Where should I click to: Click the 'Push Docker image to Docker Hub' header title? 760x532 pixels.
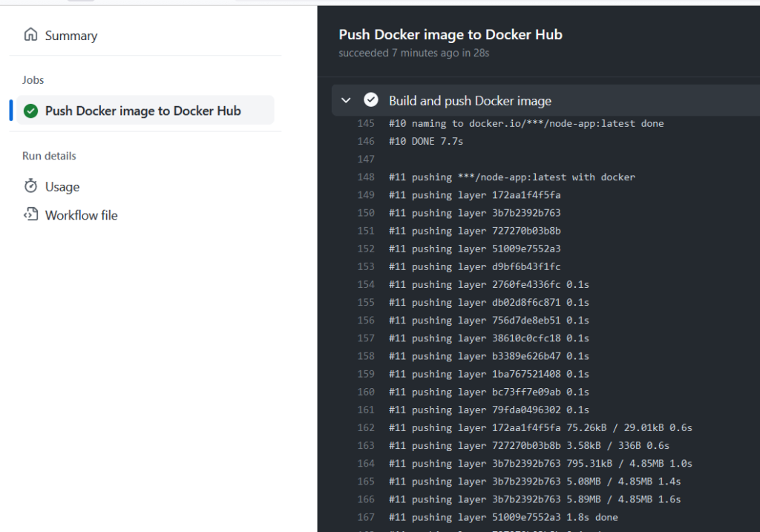point(451,34)
